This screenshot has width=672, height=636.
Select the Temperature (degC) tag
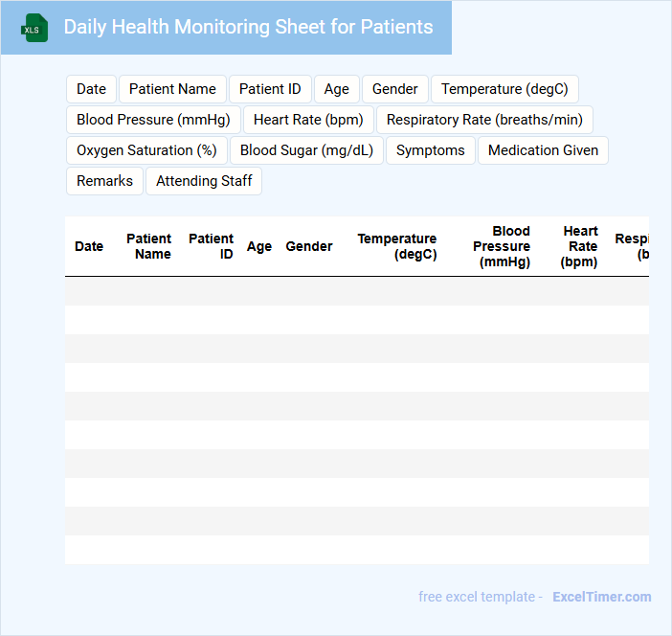(x=504, y=89)
